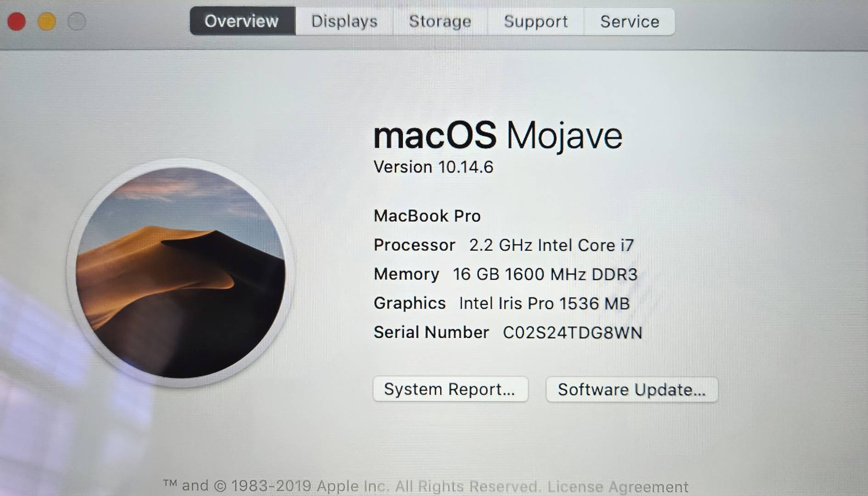Open the License Agreement link
Viewport: 868px width, 496px height.
[618, 486]
